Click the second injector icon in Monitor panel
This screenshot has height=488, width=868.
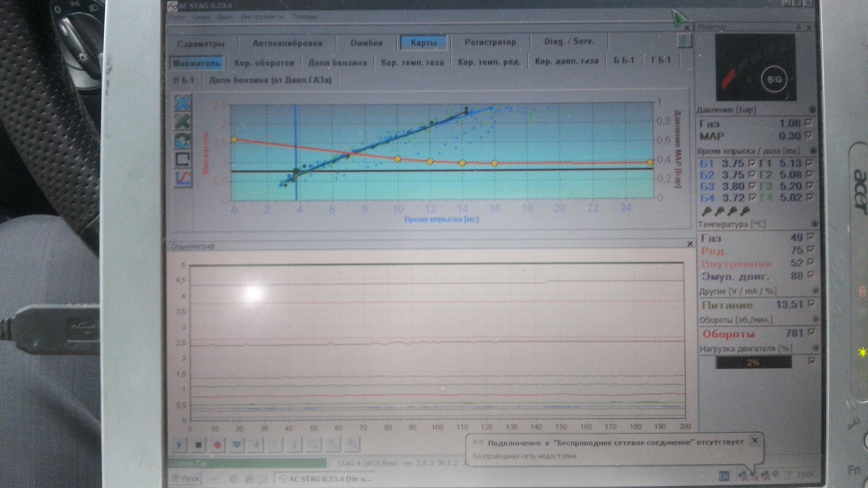[x=719, y=212]
